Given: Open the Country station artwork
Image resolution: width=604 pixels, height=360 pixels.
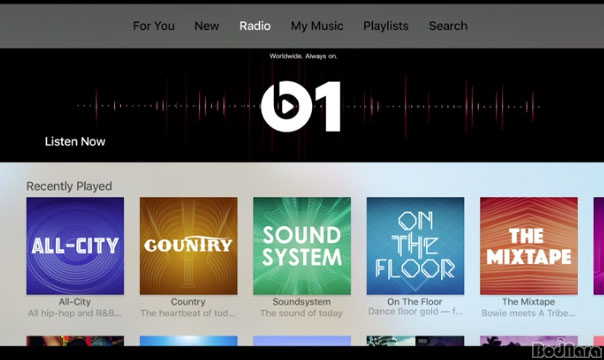Looking at the screenshot, I should point(188,246).
